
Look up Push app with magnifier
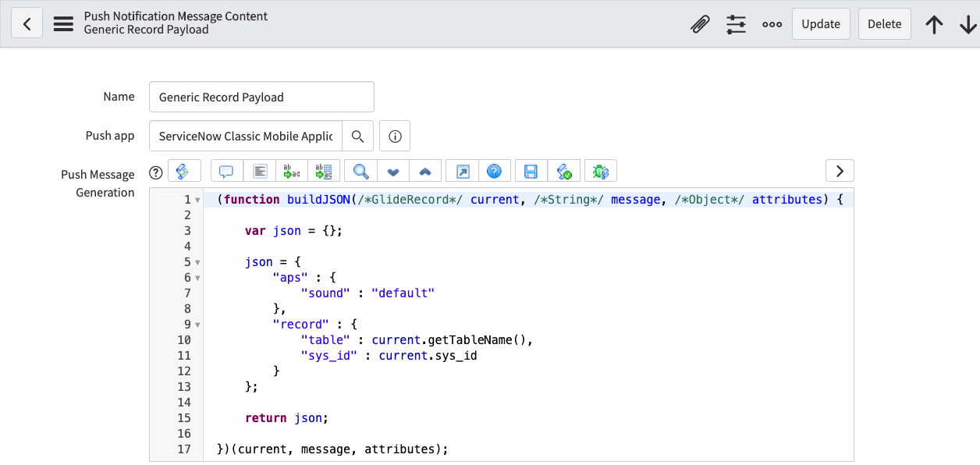pos(357,136)
